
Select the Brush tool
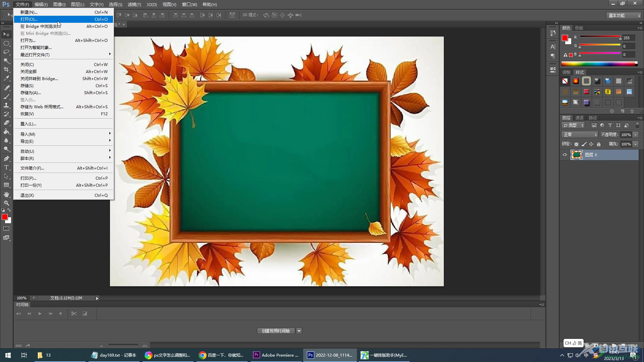coord(6,97)
